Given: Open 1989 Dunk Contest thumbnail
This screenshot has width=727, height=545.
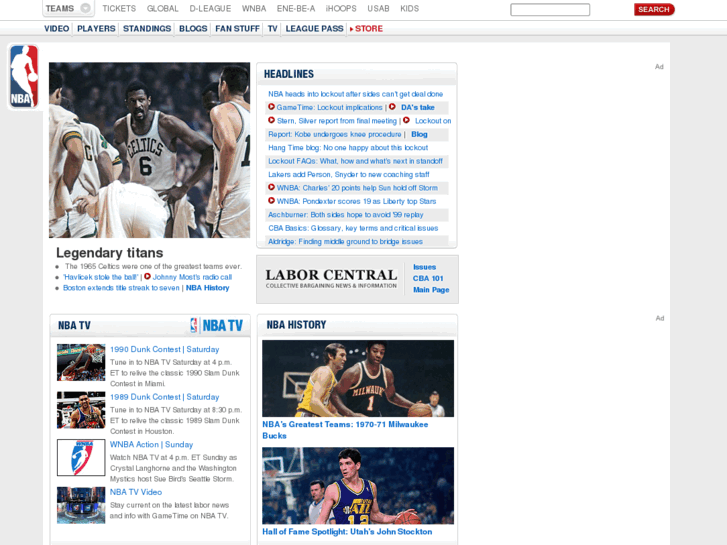Looking at the screenshot, I should 81,410.
